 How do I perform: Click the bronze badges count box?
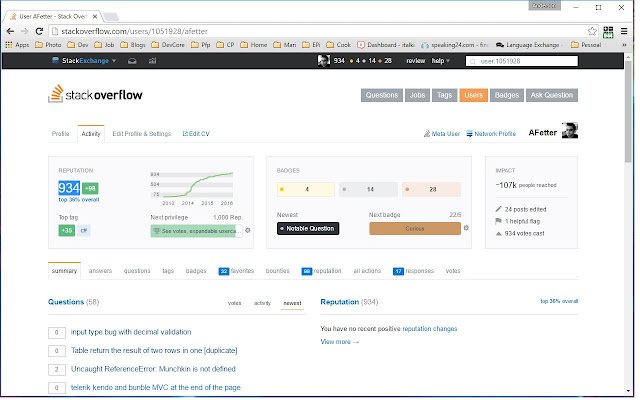[431, 189]
